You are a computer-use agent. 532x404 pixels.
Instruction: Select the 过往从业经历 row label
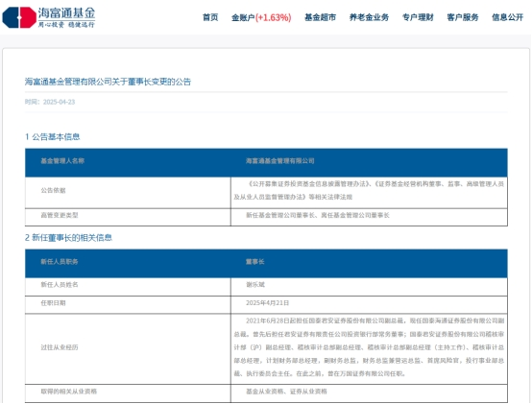pyautogui.click(x=60, y=347)
